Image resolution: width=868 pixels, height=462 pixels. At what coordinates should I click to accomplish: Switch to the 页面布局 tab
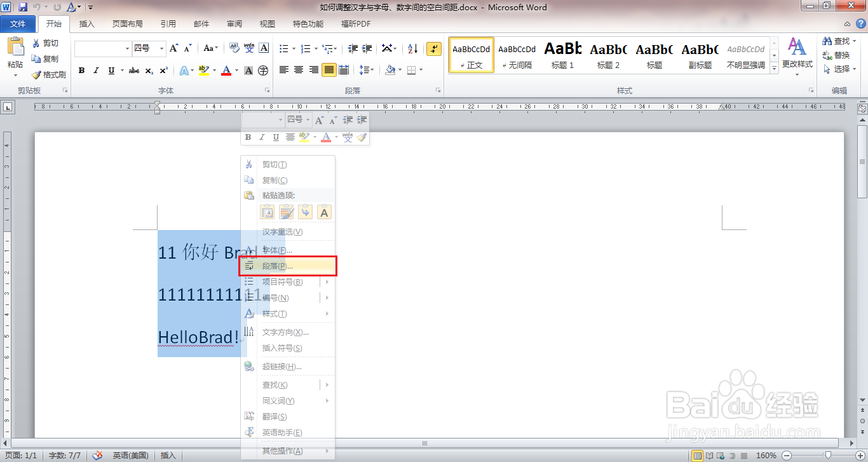pyautogui.click(x=127, y=24)
